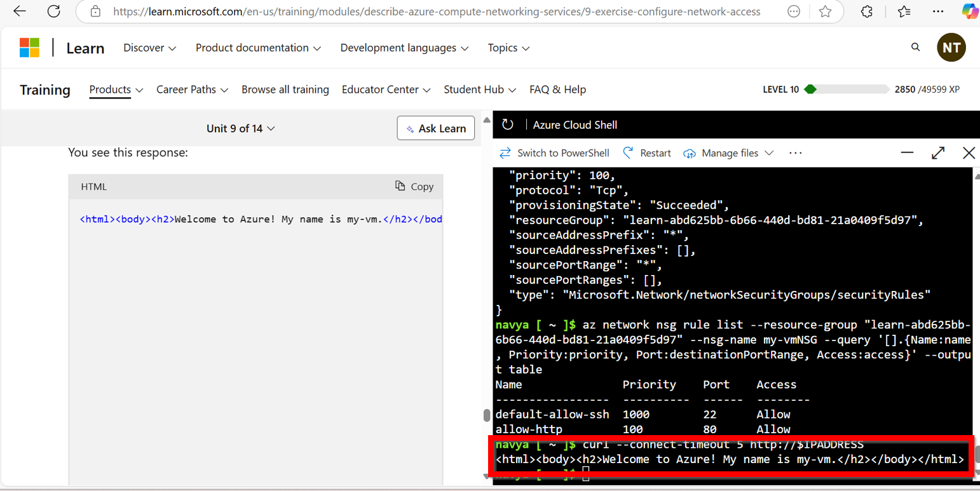
Task: Add this page to favorites (star icon)
Action: click(x=825, y=11)
